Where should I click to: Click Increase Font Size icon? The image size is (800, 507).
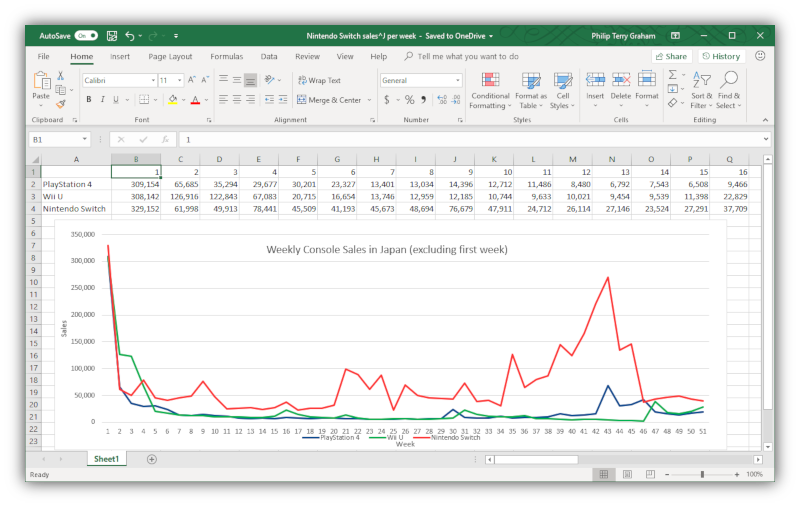click(x=191, y=80)
